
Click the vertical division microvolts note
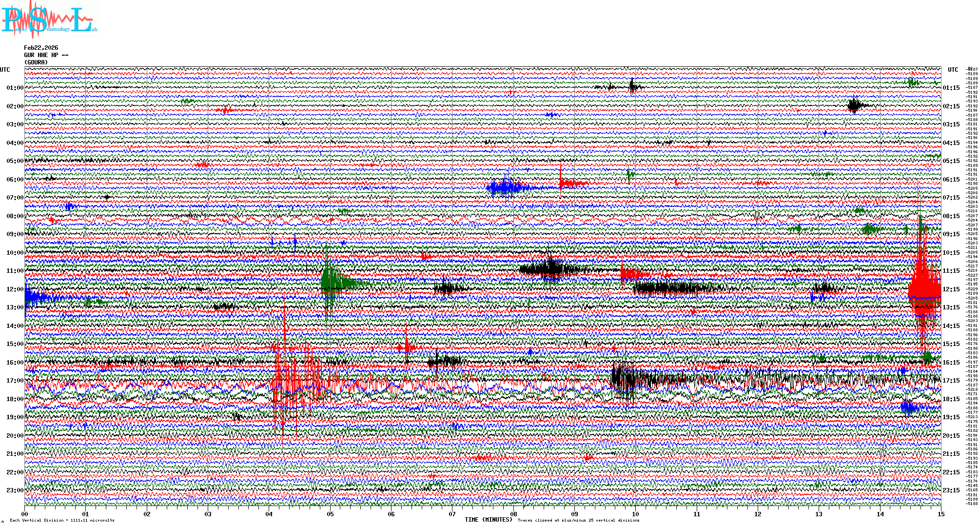tap(62, 520)
